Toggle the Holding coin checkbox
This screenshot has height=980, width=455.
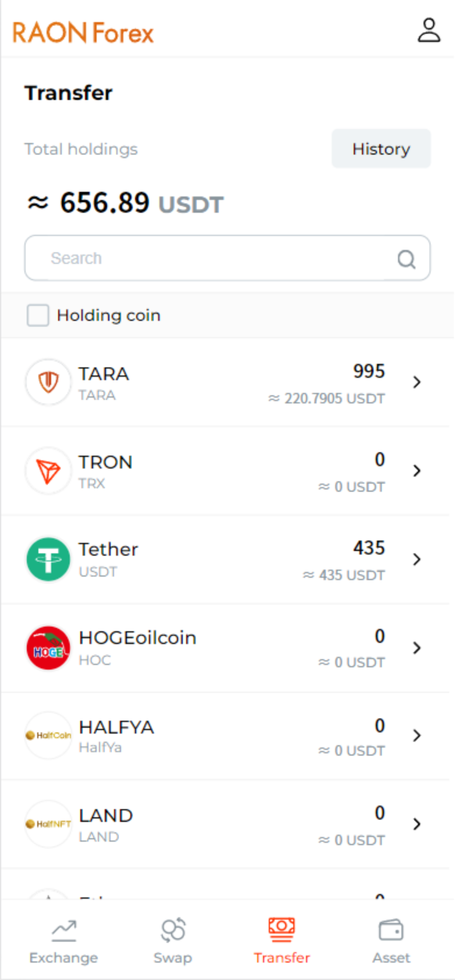coord(38,316)
